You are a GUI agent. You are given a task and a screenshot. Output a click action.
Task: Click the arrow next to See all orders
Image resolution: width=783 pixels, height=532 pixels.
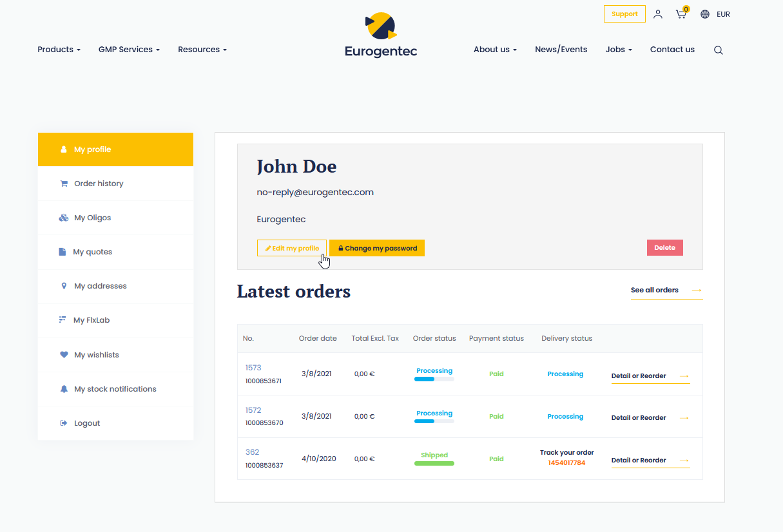(696, 290)
